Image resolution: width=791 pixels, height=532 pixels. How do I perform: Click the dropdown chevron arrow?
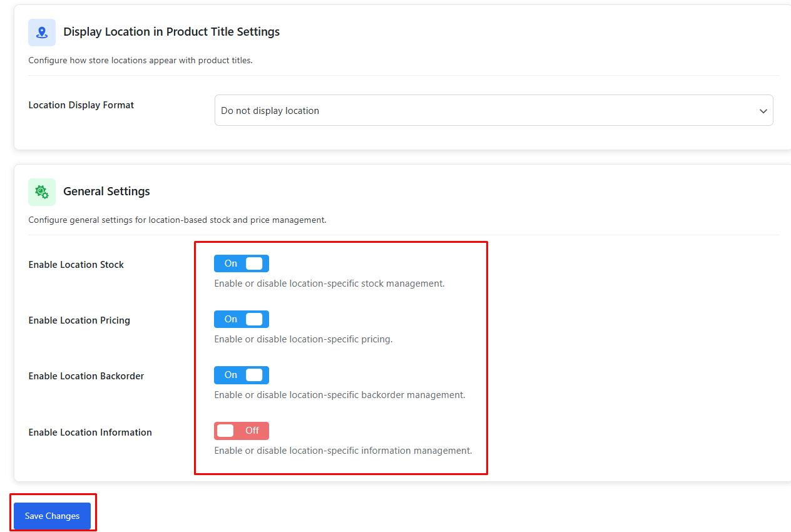click(x=763, y=110)
